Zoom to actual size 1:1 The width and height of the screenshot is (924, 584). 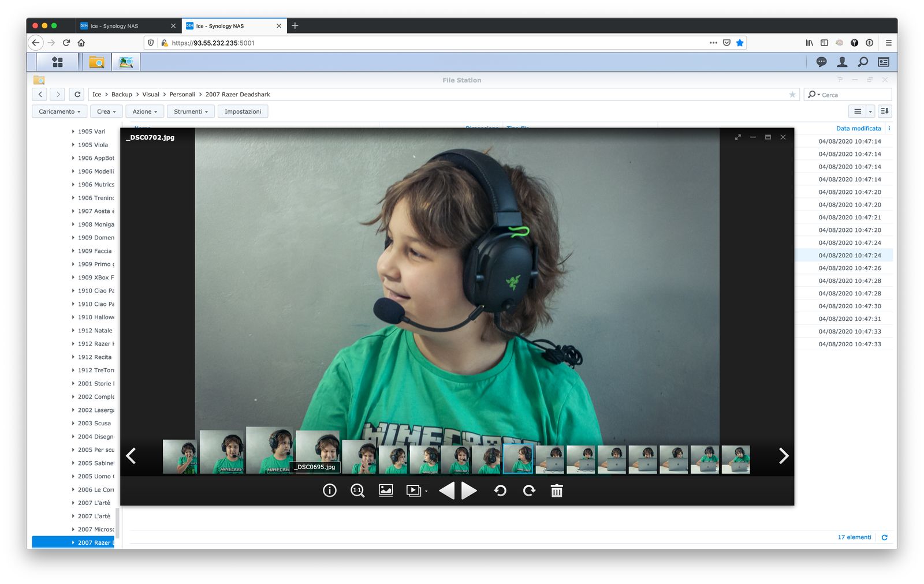click(357, 491)
